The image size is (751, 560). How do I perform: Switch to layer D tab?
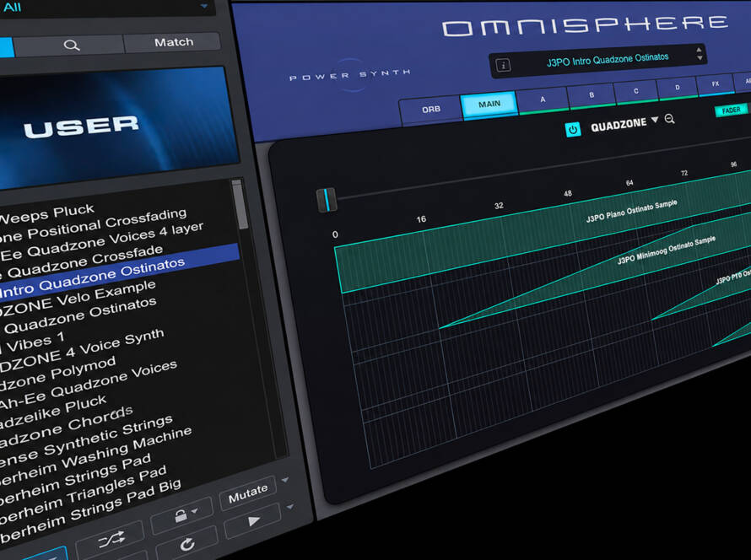coord(678,87)
